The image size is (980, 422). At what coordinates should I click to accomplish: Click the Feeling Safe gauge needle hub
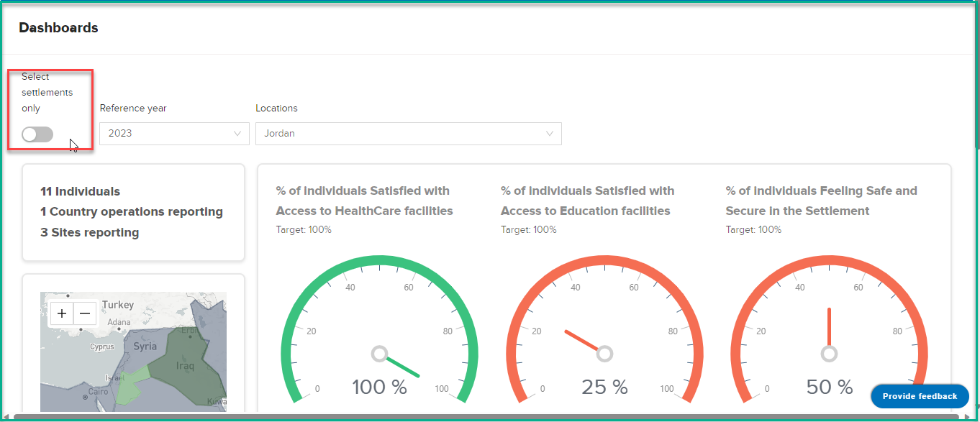tap(829, 354)
